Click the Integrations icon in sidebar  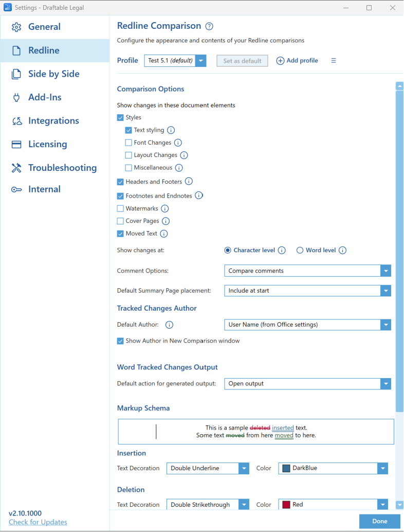17,121
